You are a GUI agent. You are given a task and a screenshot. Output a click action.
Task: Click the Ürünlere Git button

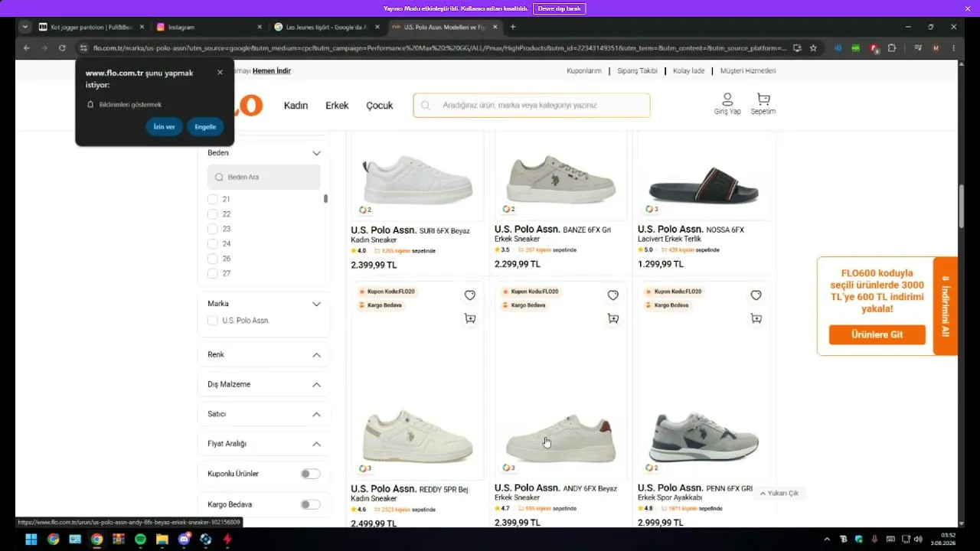pyautogui.click(x=877, y=334)
